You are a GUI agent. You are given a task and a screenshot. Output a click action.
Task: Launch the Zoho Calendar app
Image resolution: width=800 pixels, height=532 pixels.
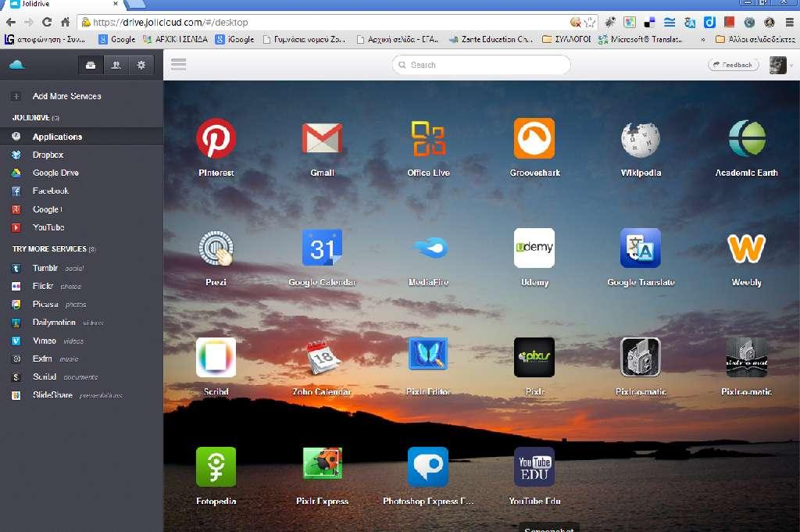[x=322, y=357]
